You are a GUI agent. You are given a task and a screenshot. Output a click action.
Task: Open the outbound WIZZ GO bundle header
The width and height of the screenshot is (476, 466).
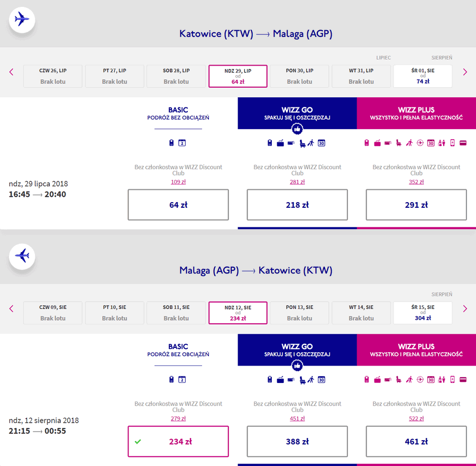click(297, 113)
